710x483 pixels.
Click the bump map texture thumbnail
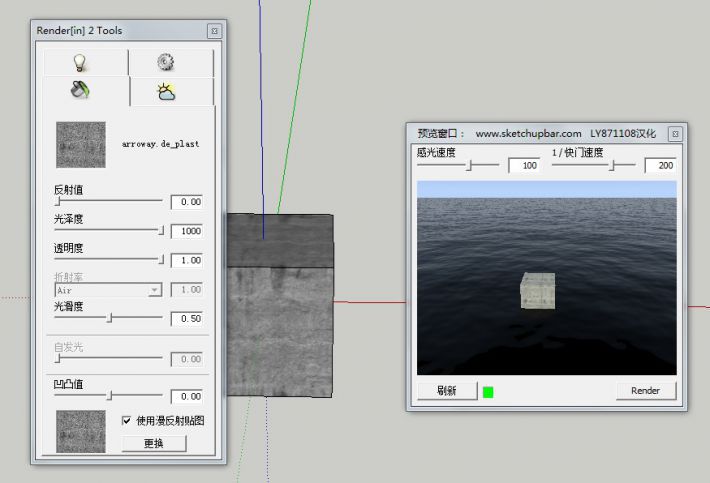coord(81,431)
